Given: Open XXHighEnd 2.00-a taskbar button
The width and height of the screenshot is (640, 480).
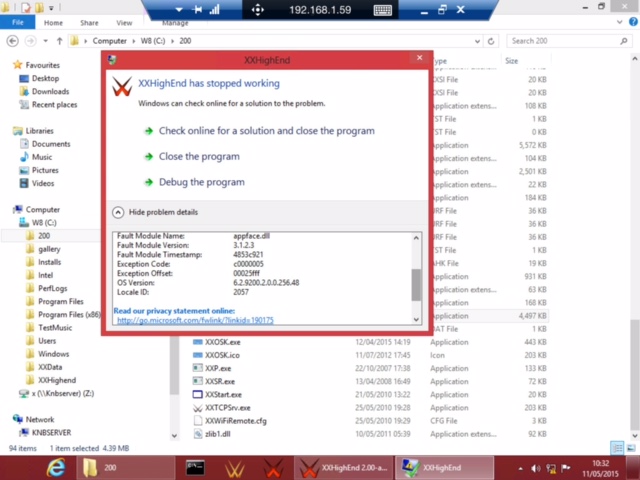Looking at the screenshot, I should click(344, 468).
